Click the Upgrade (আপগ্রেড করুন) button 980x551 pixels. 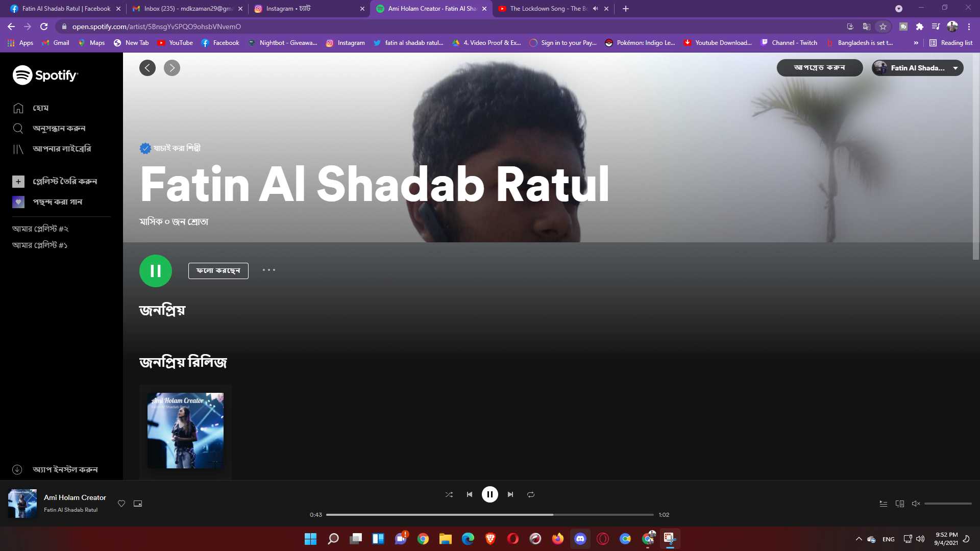(820, 68)
